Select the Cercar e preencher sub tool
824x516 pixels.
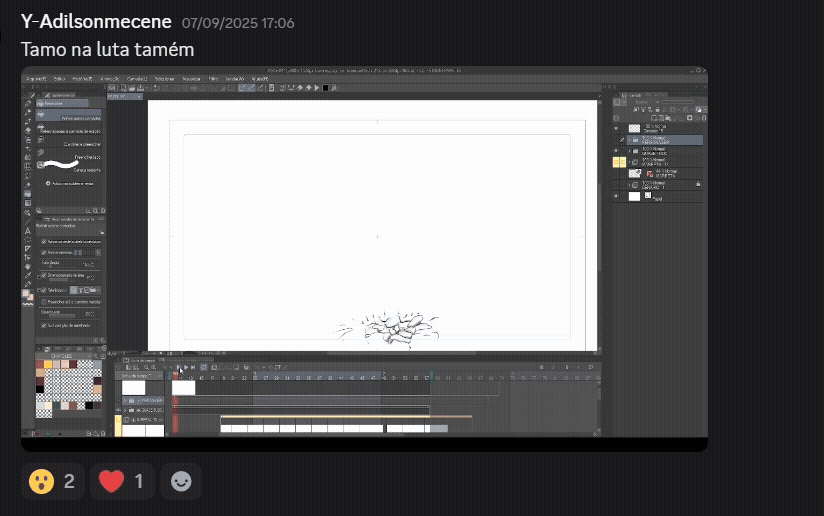69,141
